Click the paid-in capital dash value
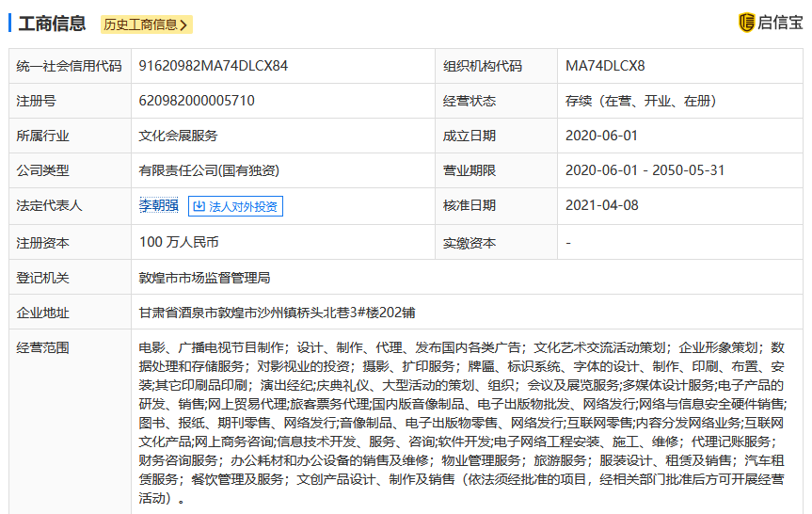 pos(568,243)
